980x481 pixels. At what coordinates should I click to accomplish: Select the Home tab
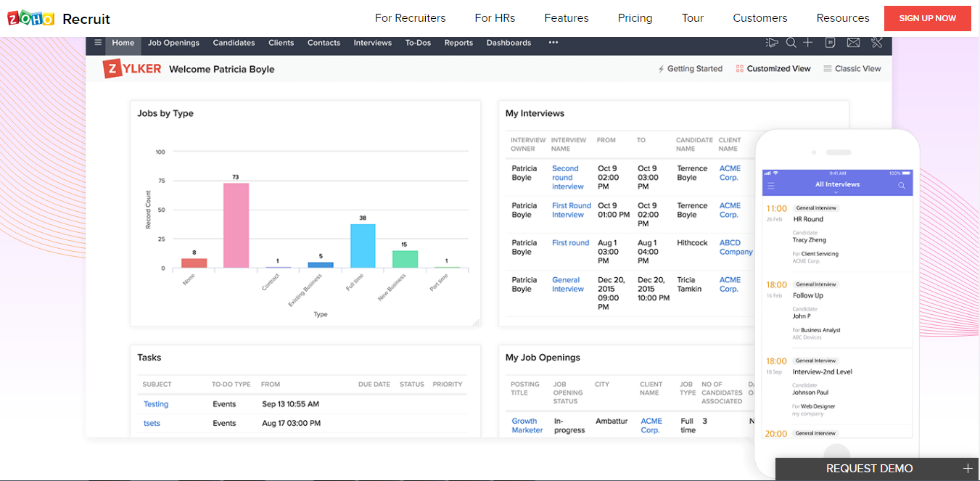[123, 43]
